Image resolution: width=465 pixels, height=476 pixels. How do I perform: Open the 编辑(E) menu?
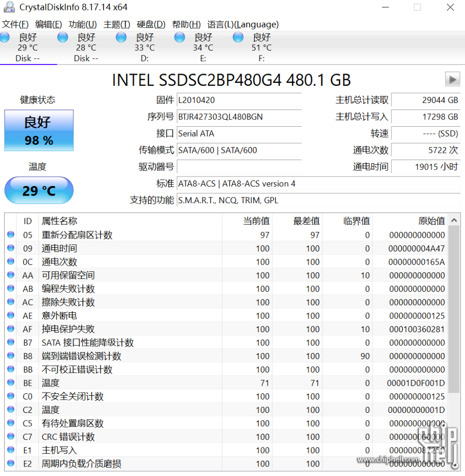pyautogui.click(x=48, y=24)
